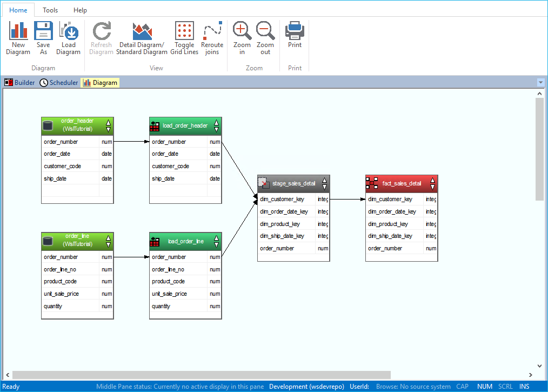Click Save As floppy disk icon

click(x=43, y=30)
